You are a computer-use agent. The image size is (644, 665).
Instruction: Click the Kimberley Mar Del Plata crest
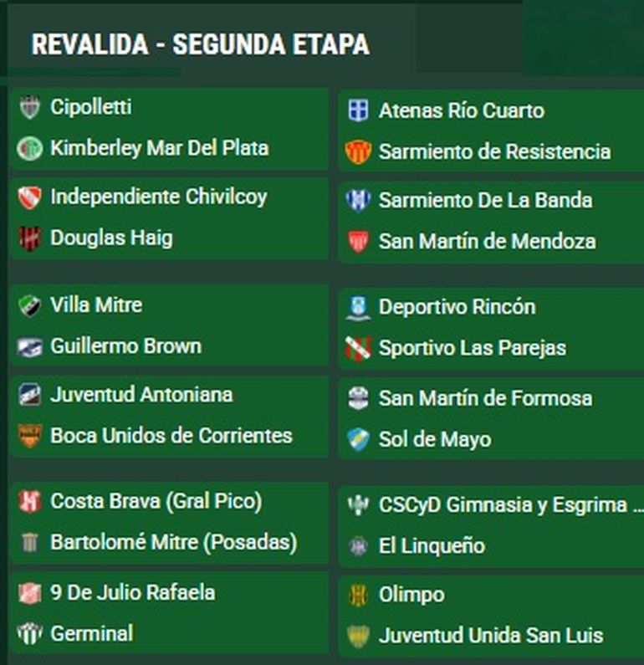tap(29, 149)
